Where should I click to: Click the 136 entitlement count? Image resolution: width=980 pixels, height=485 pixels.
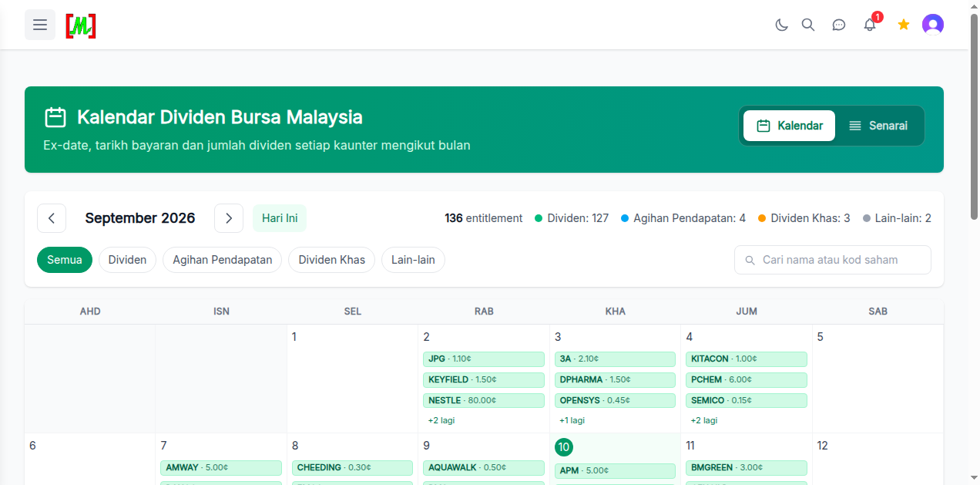[483, 218]
